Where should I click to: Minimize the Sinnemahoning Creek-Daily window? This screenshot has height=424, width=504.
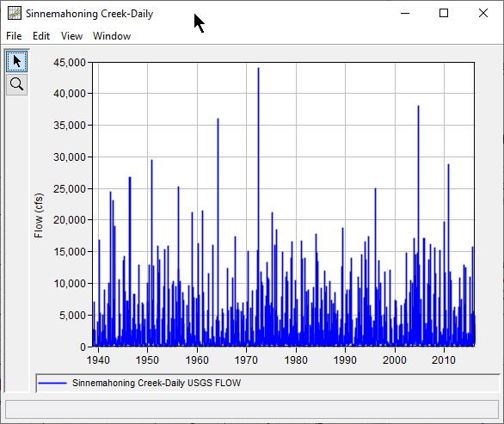(405, 13)
